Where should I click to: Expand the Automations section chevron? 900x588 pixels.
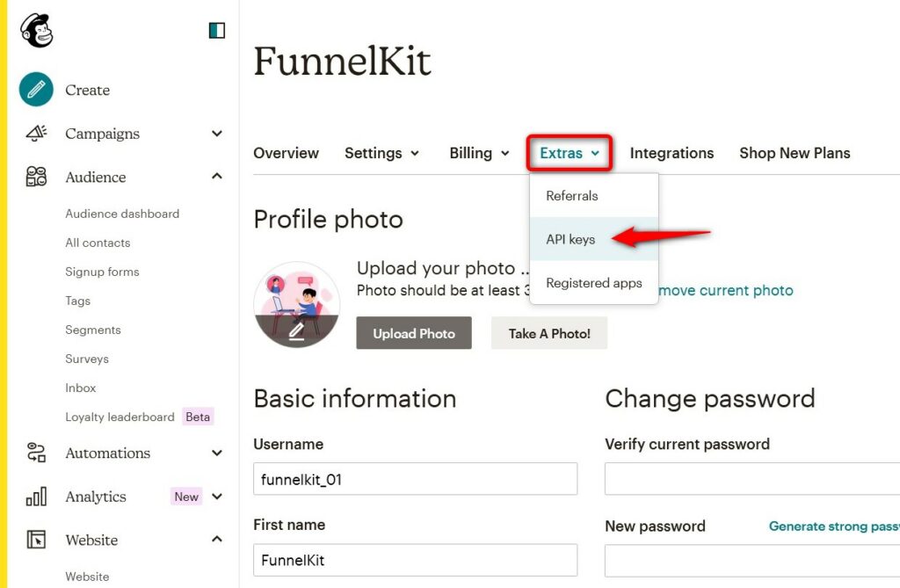(217, 453)
